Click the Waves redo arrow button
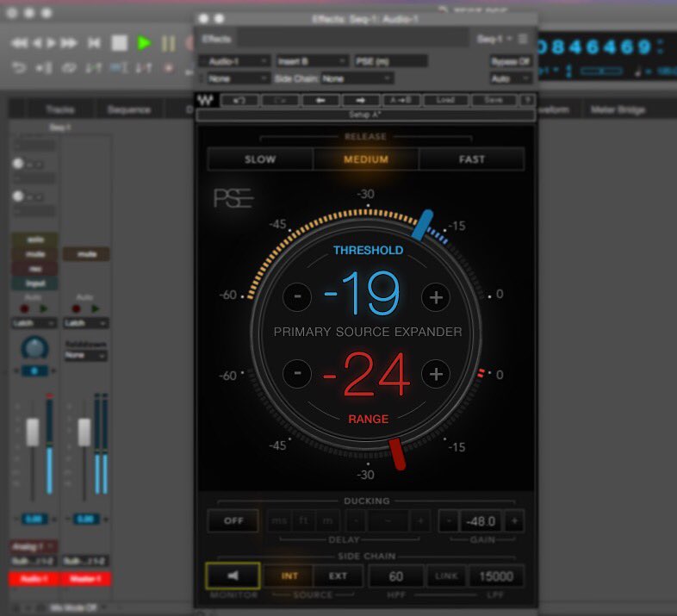 280,100
